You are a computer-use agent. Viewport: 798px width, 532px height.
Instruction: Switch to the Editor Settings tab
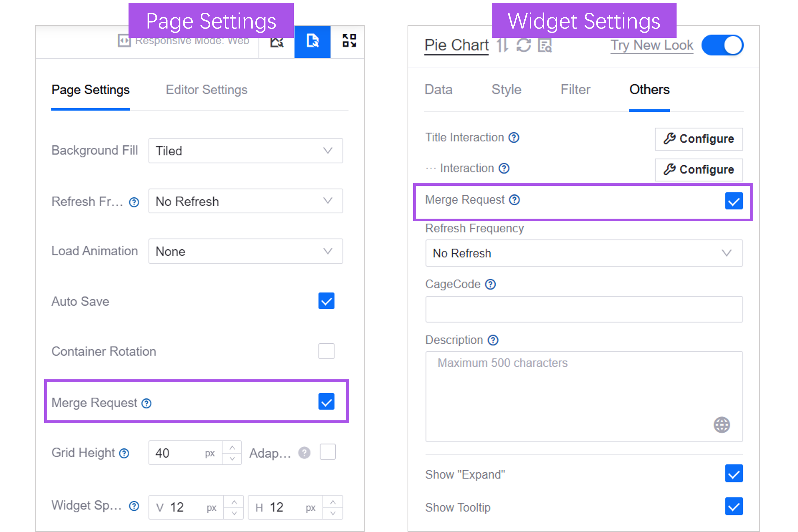206,90
